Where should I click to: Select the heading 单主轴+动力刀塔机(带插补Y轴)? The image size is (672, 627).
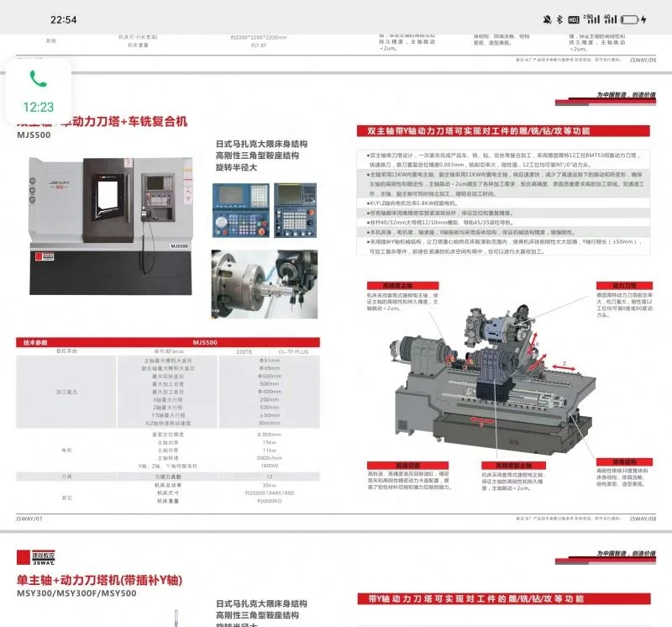coord(99,580)
